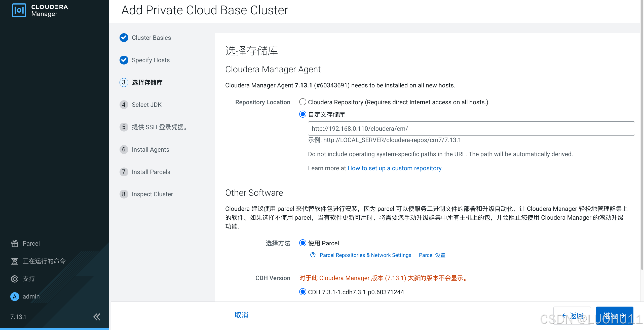Image resolution: width=644 pixels, height=330 pixels.
Task: Focus the custom repository URL field
Action: (471, 129)
